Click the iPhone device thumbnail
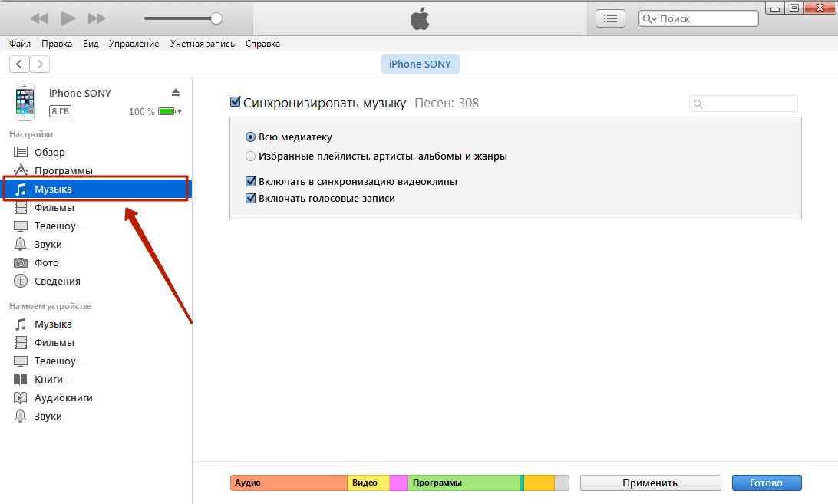This screenshot has height=504, width=838. point(25,101)
